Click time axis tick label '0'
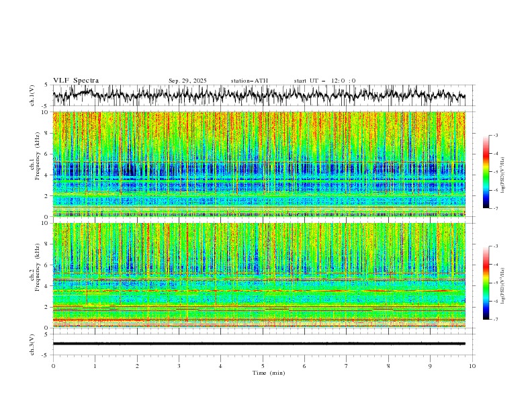Screen dimensions: 532x411 [x=53, y=366]
